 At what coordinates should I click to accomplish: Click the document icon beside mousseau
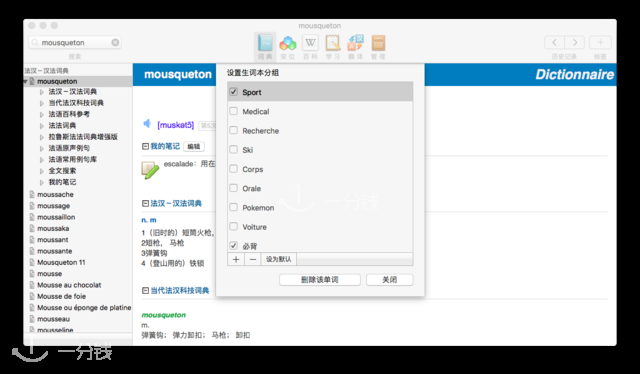tap(32, 319)
